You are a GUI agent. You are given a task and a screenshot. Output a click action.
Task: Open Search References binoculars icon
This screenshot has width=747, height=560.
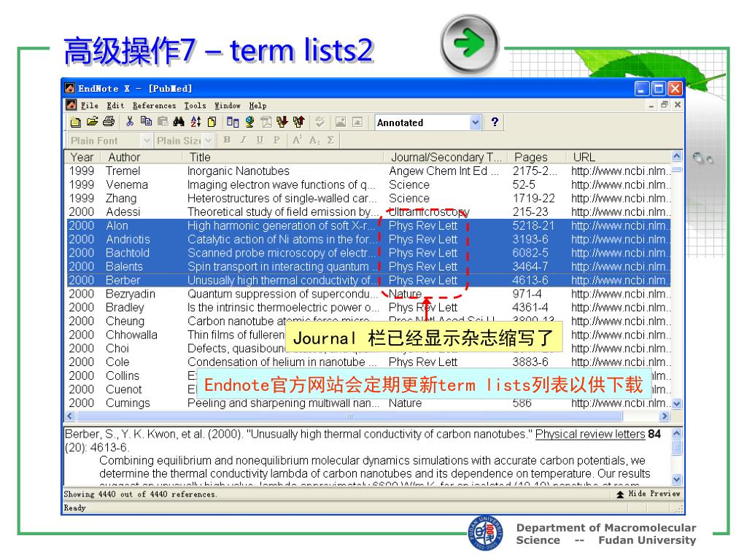coord(179,122)
